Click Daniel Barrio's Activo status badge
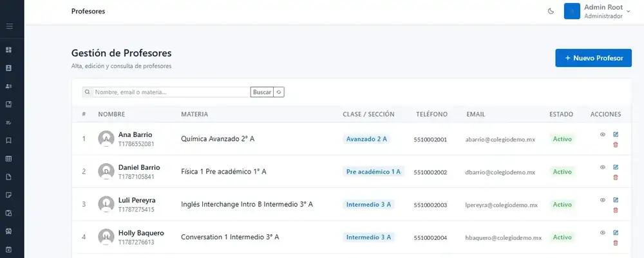This screenshot has height=258, width=644. (562, 172)
